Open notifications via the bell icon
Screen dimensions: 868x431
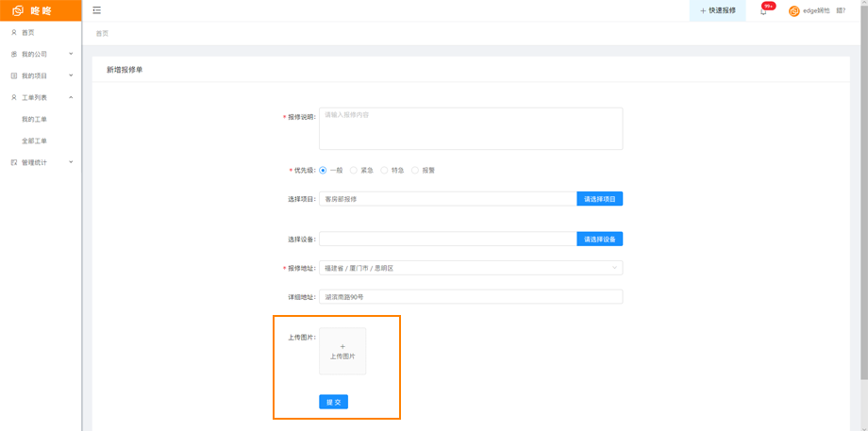pyautogui.click(x=763, y=11)
